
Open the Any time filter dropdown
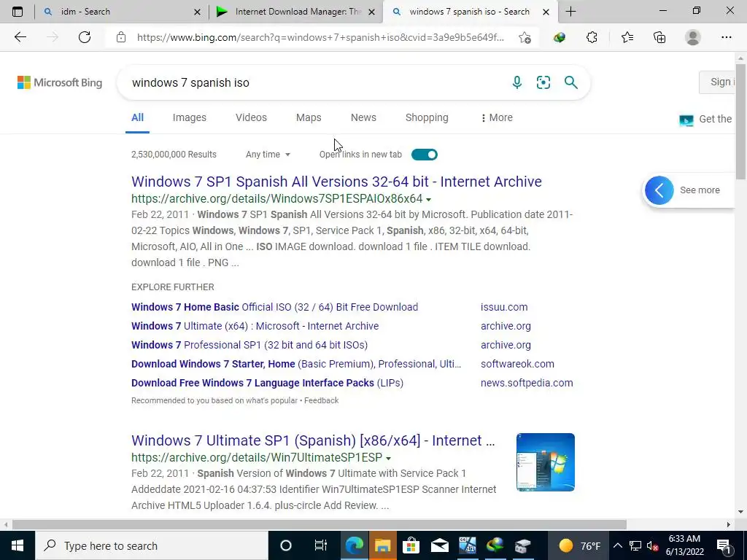[x=268, y=155]
